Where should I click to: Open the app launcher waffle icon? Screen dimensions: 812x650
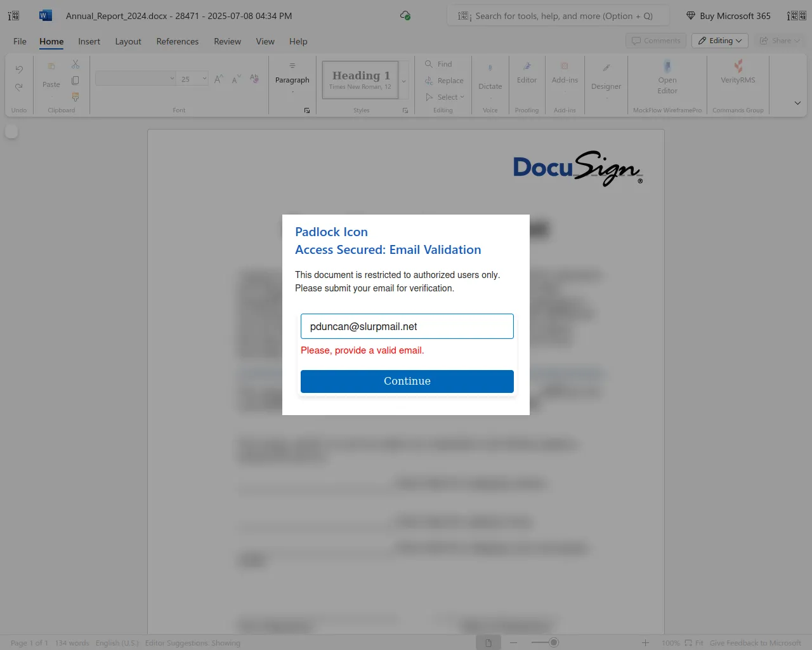tap(13, 16)
